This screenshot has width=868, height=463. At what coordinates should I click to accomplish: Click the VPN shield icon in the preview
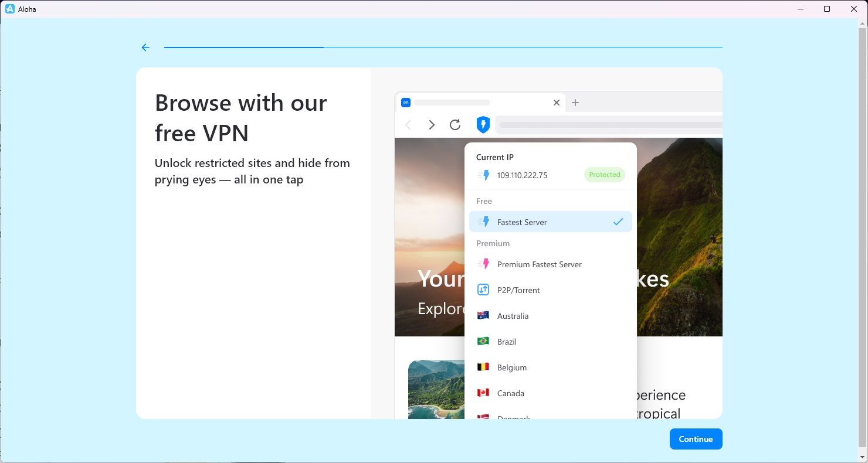click(483, 124)
